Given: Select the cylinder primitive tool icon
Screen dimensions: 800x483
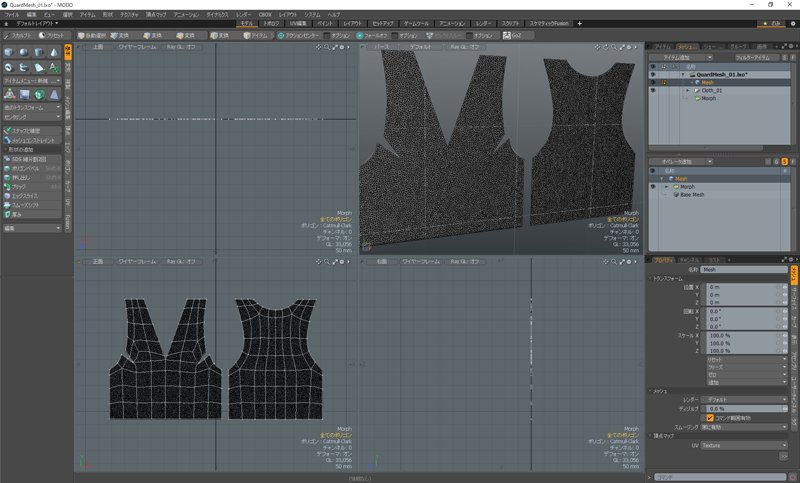Looking at the screenshot, I should (39, 53).
